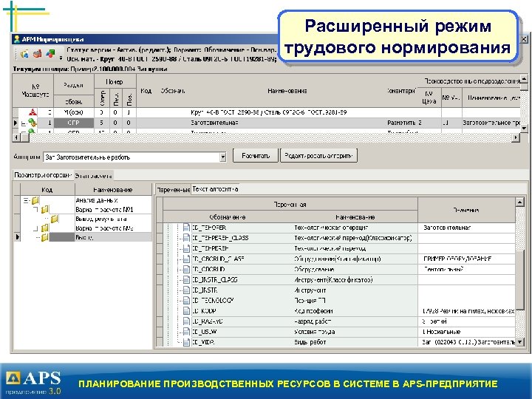Click the red triangle icon in material row
Screen dimensions: 532x399
[x=33, y=112]
